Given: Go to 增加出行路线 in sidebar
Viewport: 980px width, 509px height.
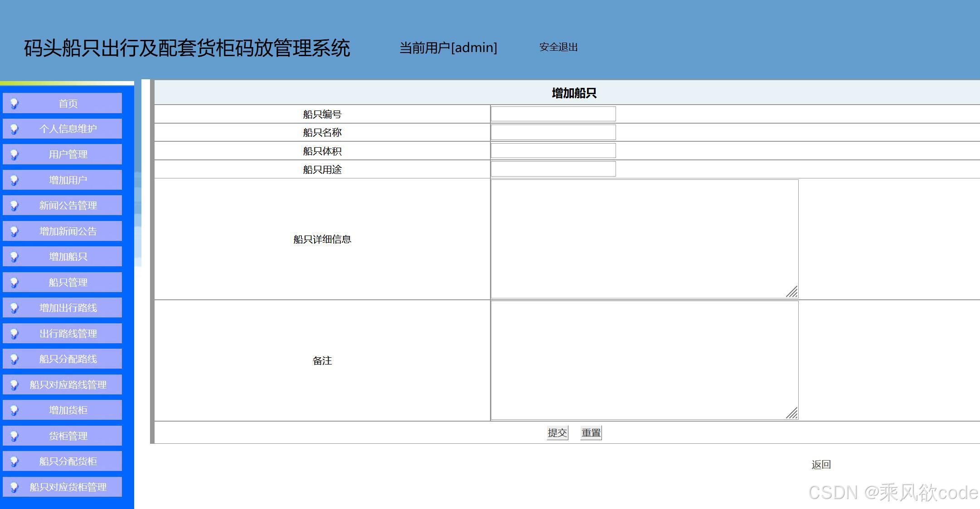Looking at the screenshot, I should click(68, 308).
